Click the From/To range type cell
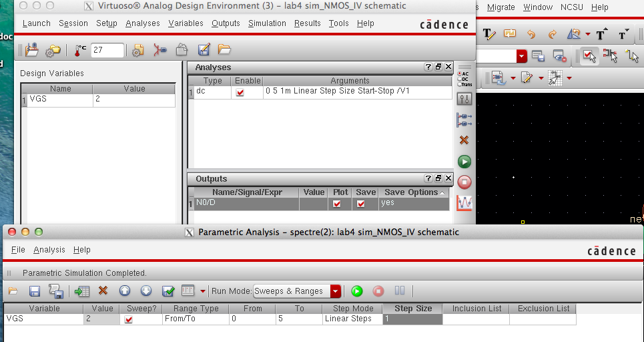The height and width of the screenshot is (342, 644). point(196,319)
